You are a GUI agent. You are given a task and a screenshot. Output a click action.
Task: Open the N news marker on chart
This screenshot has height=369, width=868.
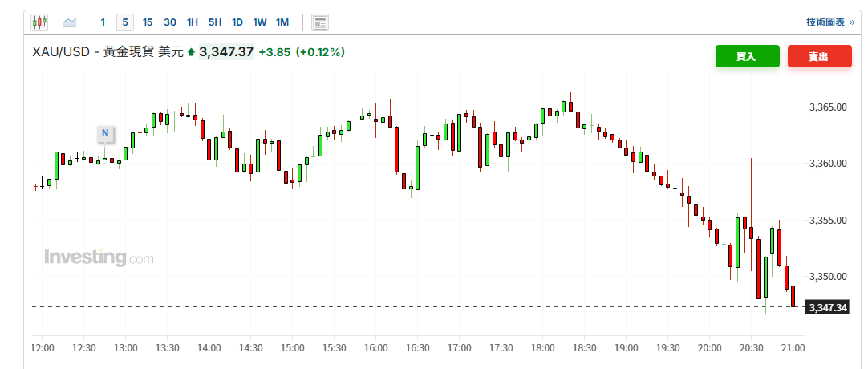click(x=104, y=133)
